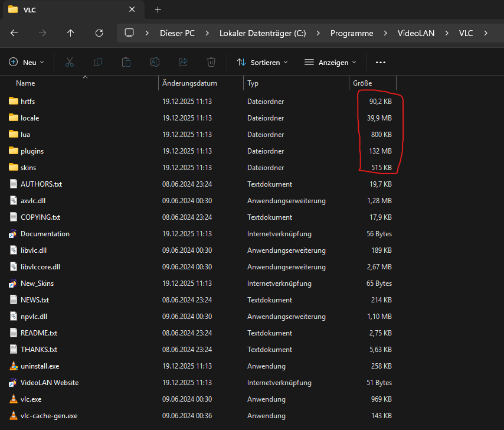Click the Share icon in toolbar

(183, 62)
